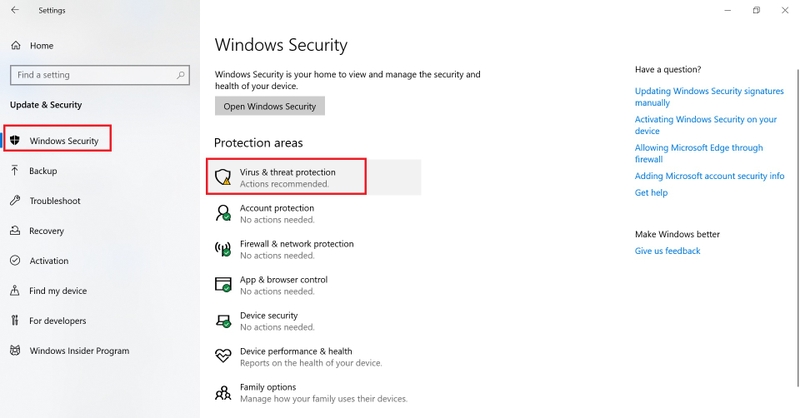Click the Give us feedback link
This screenshot has width=800, height=418.
pos(667,251)
